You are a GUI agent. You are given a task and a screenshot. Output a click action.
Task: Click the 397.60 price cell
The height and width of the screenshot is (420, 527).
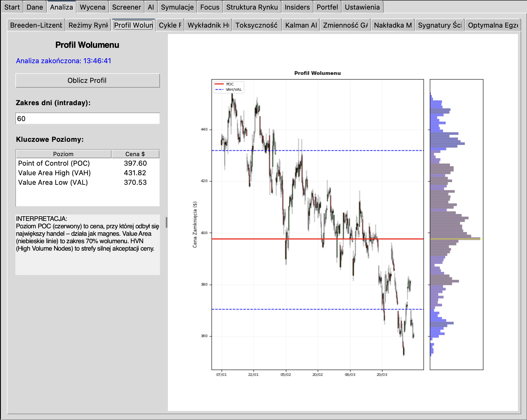tap(135, 163)
